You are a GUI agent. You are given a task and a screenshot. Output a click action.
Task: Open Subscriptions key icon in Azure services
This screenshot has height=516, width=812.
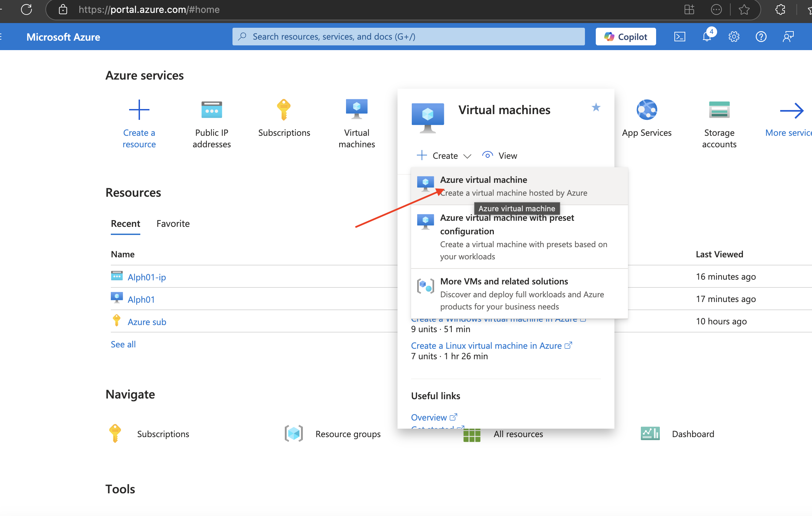pos(284,110)
